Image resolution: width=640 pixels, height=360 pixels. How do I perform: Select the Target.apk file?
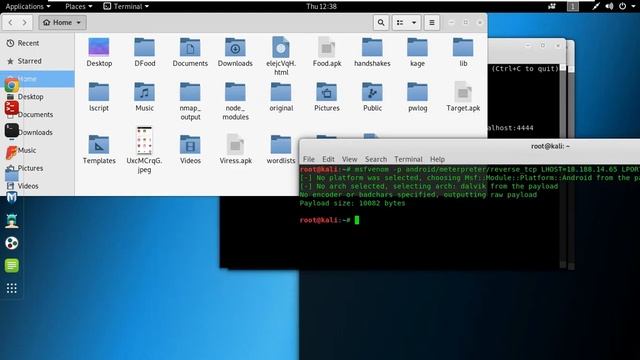tap(463, 97)
